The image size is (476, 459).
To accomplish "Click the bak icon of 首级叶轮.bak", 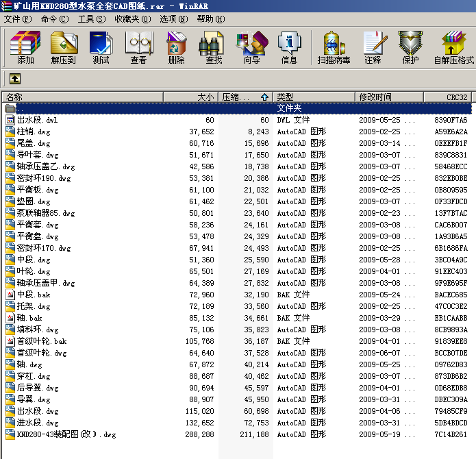I will coord(10,341).
